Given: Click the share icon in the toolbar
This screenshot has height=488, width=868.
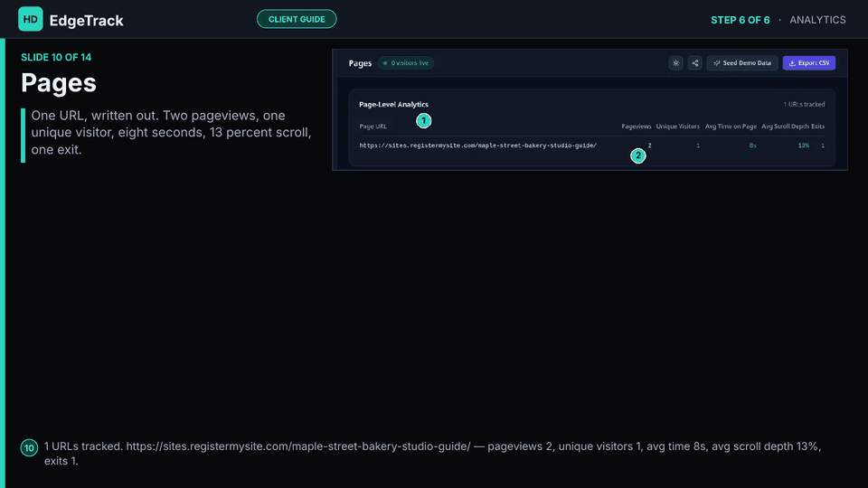Looking at the screenshot, I should tap(694, 63).
